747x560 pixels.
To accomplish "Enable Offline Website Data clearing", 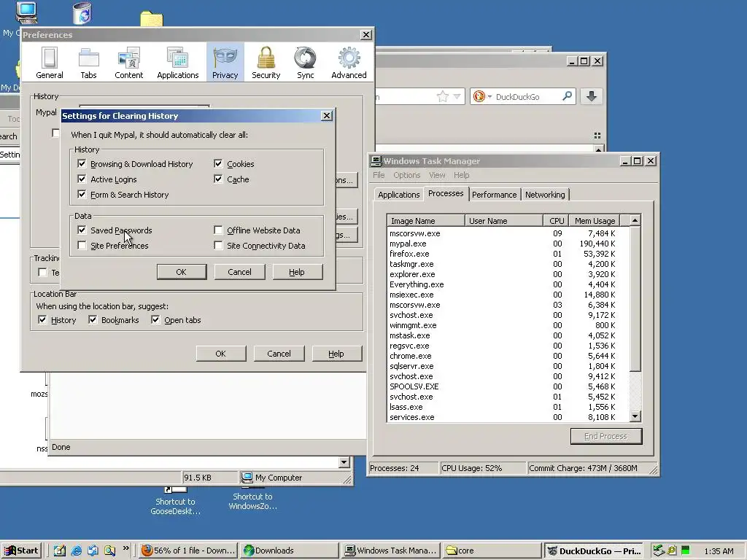I will [218, 230].
